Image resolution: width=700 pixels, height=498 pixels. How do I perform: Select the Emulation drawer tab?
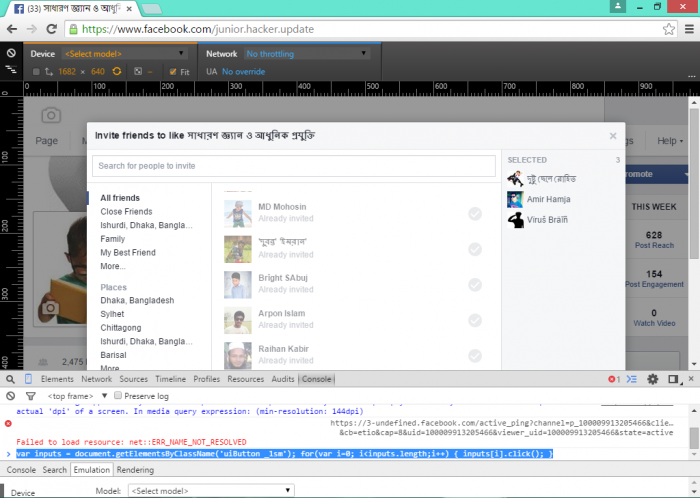[x=92, y=470]
